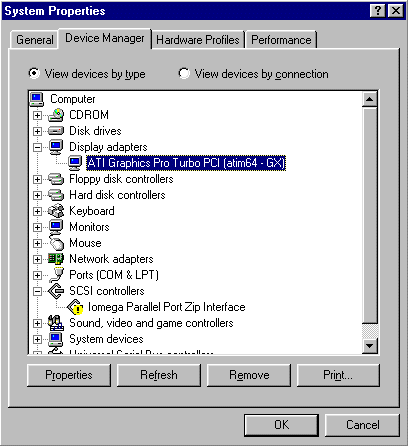Select the Computer root icon

(37, 99)
